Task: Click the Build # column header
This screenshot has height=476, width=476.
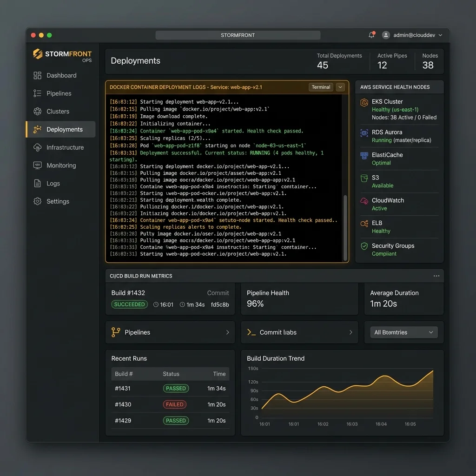Action: coord(124,374)
